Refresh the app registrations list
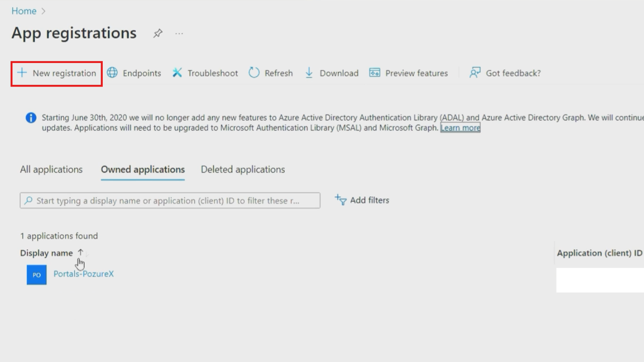The width and height of the screenshot is (644, 362). point(271,73)
